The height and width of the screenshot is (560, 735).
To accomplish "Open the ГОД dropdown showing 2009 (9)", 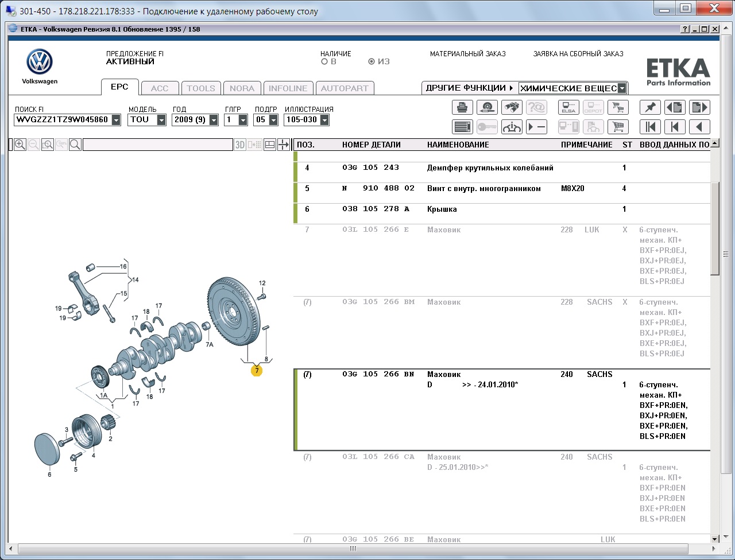I will point(214,120).
